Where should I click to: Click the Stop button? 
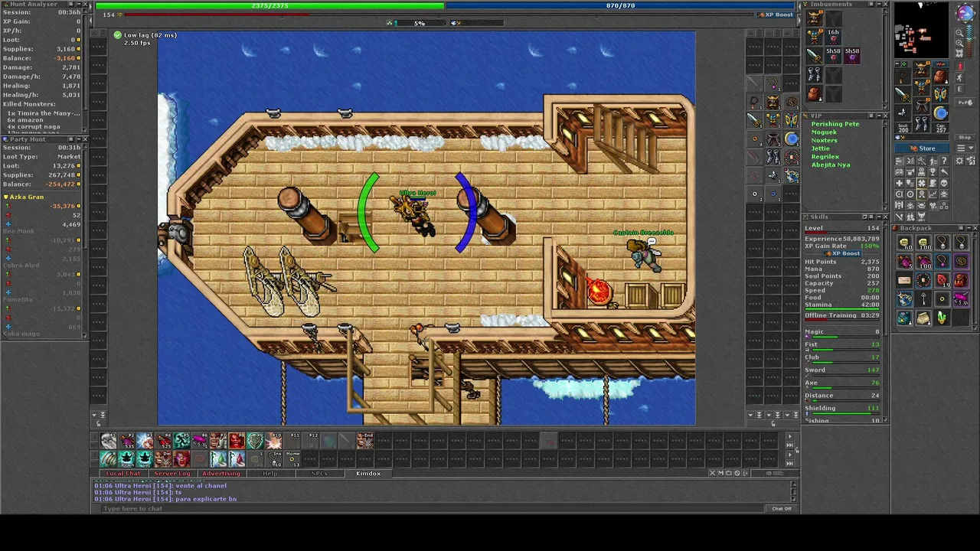(965, 138)
